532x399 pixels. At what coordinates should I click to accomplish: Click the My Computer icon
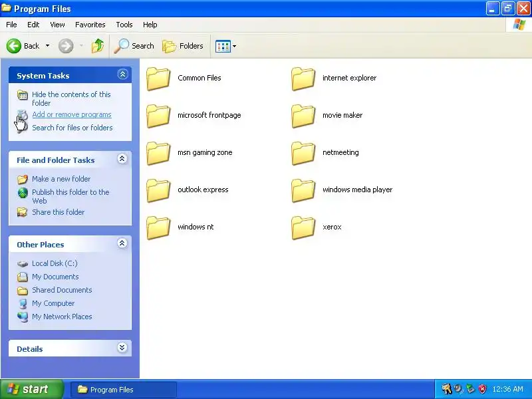[23, 304]
